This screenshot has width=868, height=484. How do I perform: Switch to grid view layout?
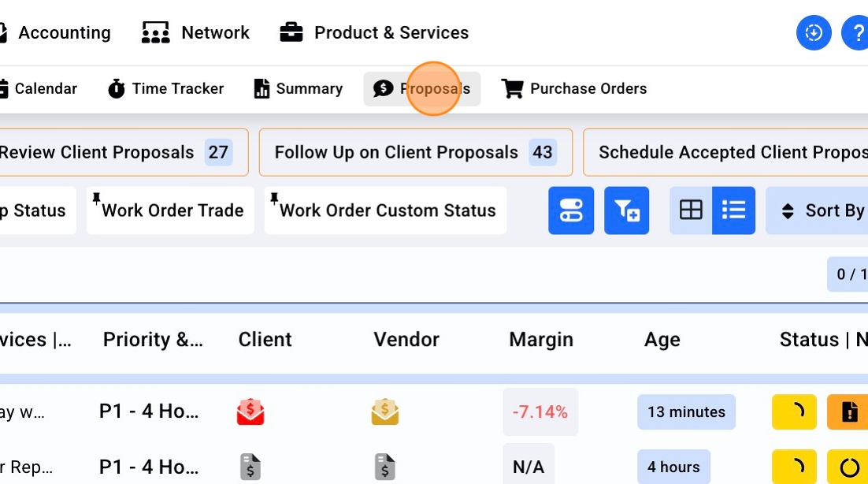691,210
